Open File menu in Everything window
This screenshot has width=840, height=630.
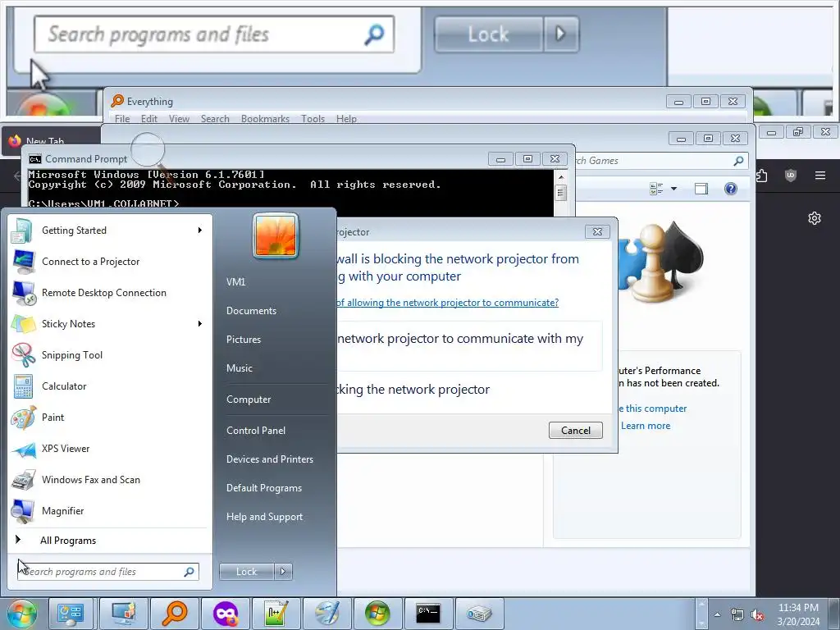122,118
